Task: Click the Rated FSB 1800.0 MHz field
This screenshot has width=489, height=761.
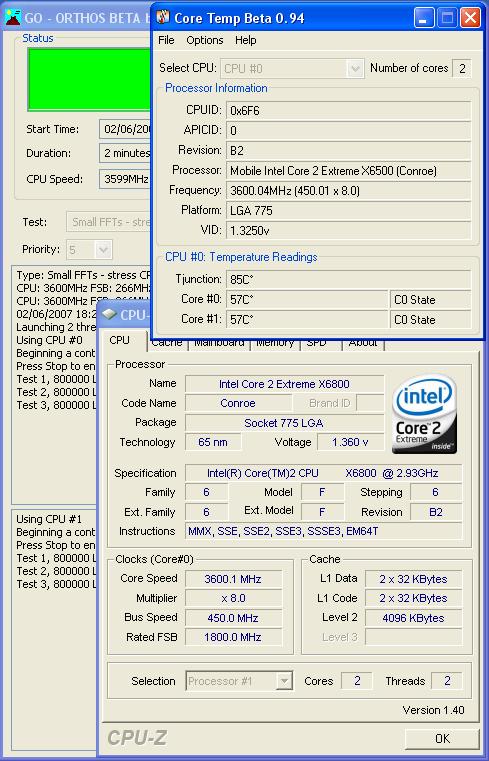Action: [x=233, y=637]
